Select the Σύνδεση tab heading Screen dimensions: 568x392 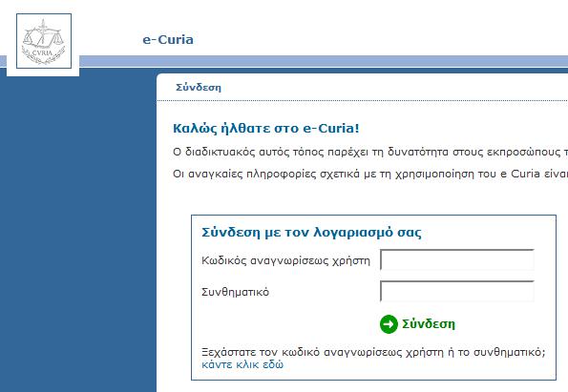point(199,88)
